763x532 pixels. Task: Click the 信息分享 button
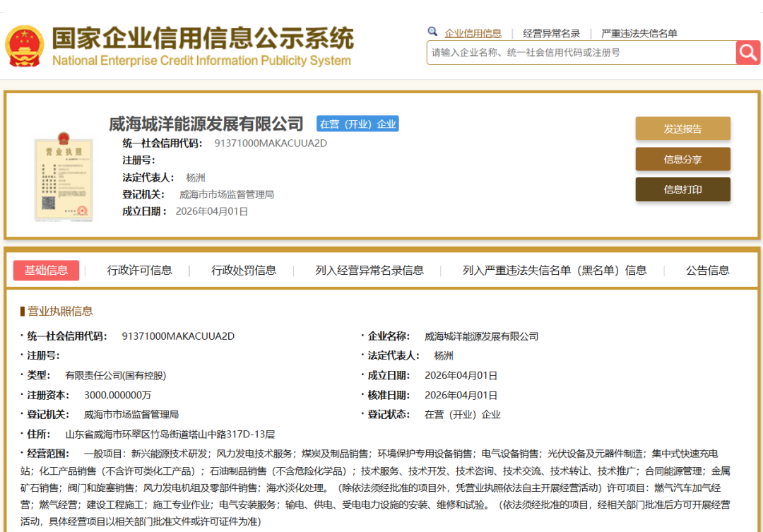pos(682,159)
